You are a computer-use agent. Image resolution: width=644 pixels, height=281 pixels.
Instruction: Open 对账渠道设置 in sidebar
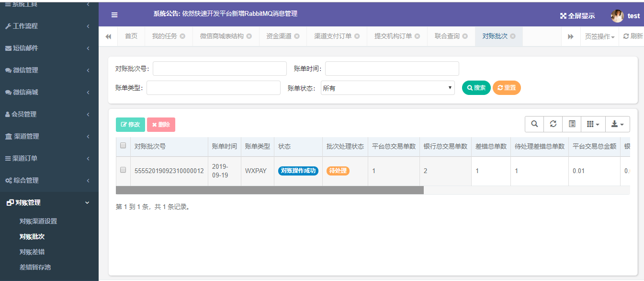click(38, 221)
